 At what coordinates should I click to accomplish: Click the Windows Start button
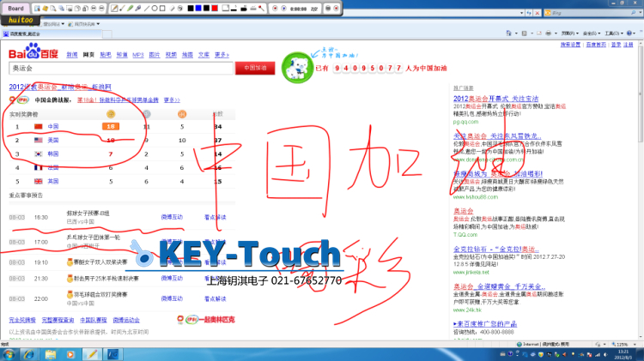click(x=9, y=354)
